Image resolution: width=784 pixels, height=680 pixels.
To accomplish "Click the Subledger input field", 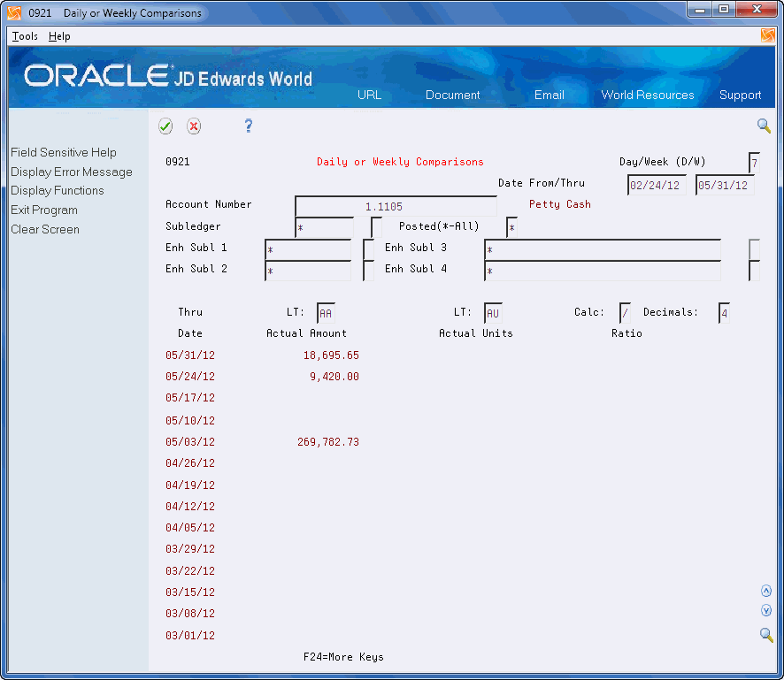I will tap(325, 227).
